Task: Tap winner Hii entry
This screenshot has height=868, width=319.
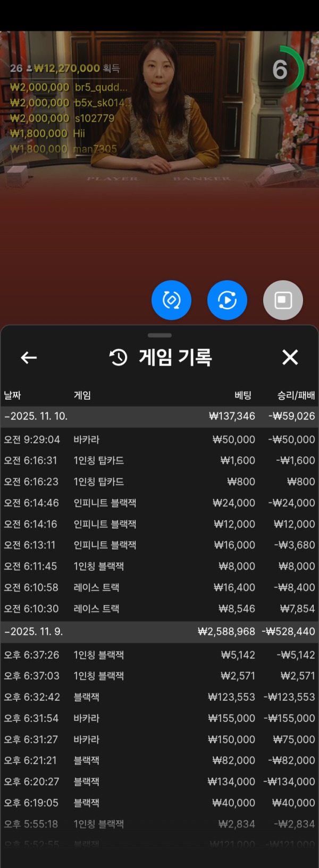Action: click(x=47, y=133)
